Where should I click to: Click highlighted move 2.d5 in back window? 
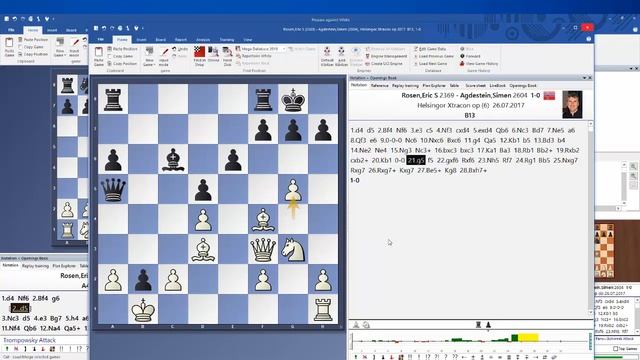(20, 308)
